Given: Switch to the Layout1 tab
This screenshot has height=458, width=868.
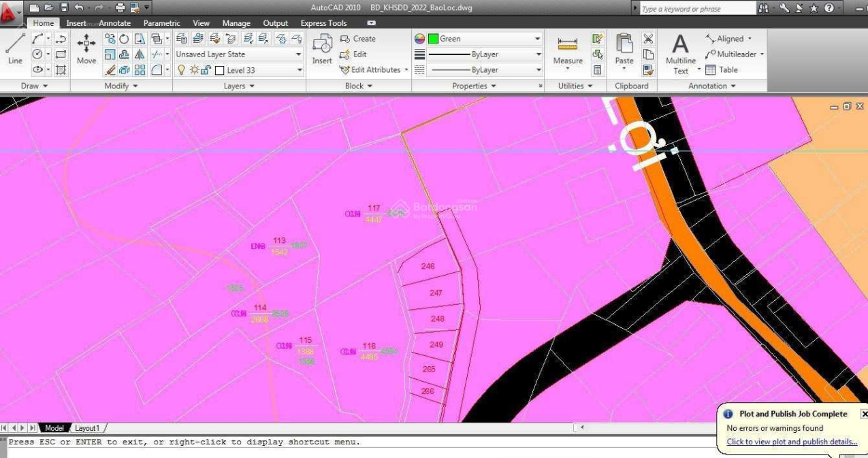Looking at the screenshot, I should tap(86, 428).
